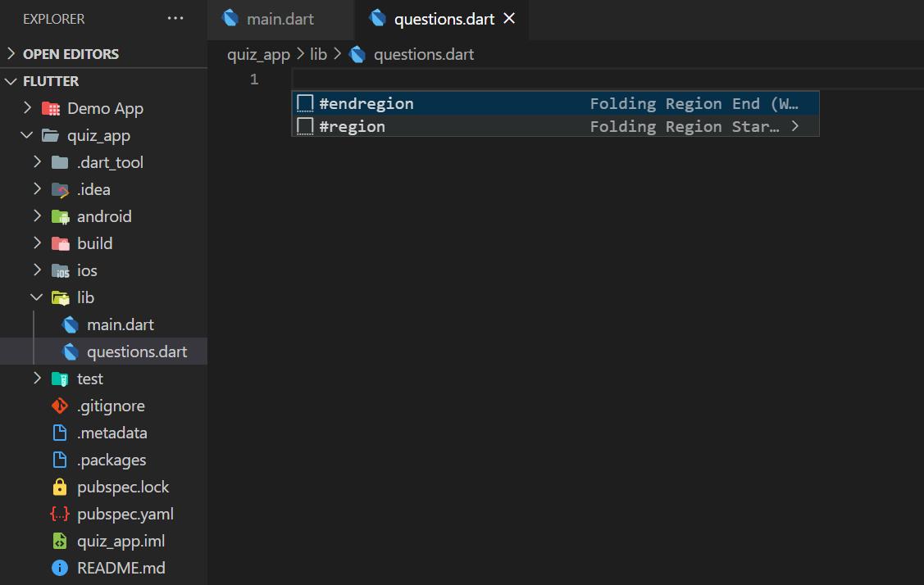Viewport: 924px width, 585px height.
Task: Click the pubspec.lock padlock icon
Action: (60, 487)
